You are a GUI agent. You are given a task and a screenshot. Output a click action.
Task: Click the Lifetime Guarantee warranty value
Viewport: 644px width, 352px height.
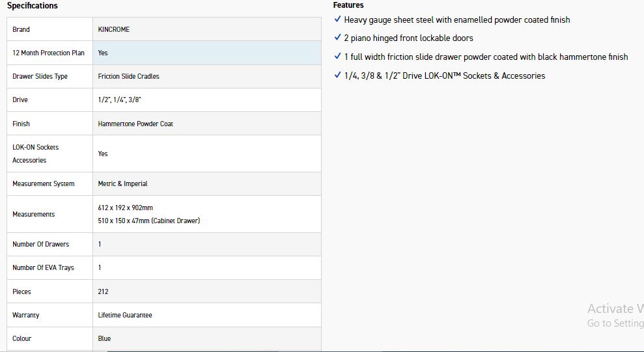125,315
